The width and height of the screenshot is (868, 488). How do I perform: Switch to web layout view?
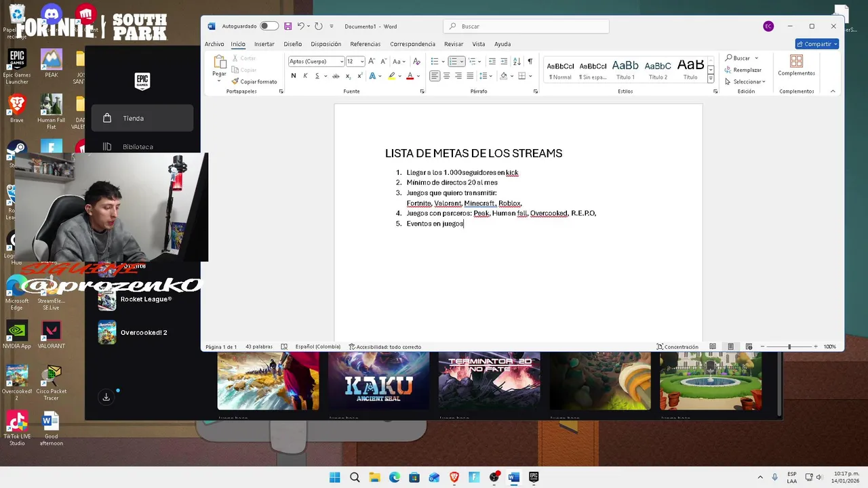tap(748, 346)
